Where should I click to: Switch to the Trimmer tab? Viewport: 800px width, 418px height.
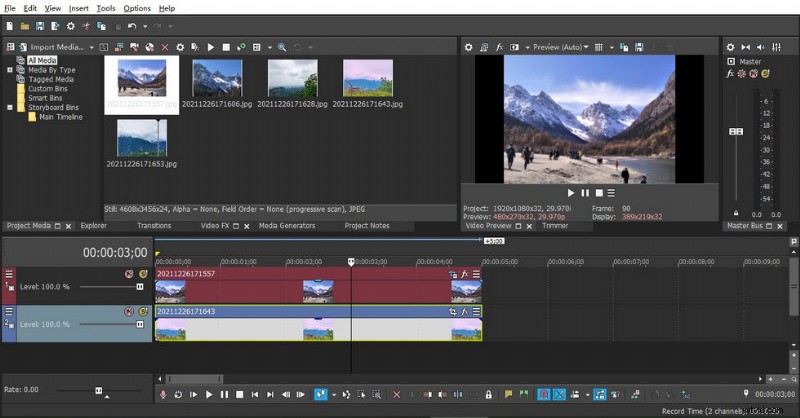click(555, 226)
